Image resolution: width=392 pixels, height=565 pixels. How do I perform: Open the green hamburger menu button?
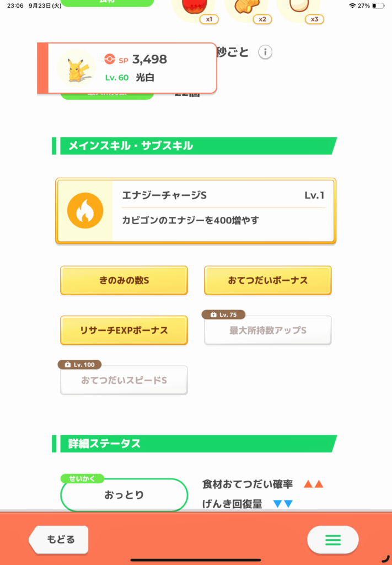coord(332,540)
